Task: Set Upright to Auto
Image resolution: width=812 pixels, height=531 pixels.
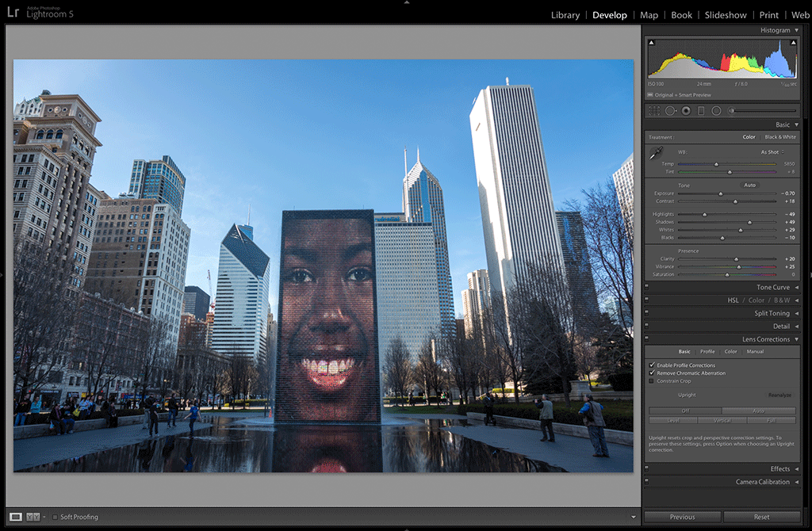Action: tap(759, 411)
